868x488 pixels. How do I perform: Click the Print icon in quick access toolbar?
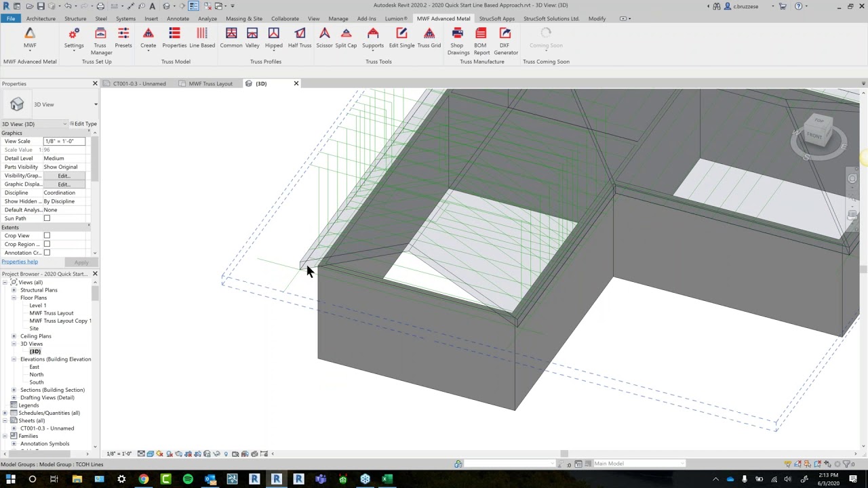coord(100,6)
